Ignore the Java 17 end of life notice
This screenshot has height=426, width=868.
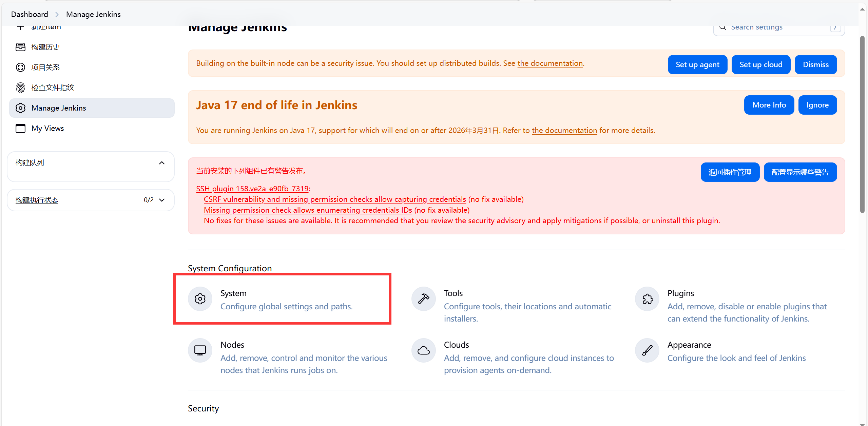click(817, 105)
